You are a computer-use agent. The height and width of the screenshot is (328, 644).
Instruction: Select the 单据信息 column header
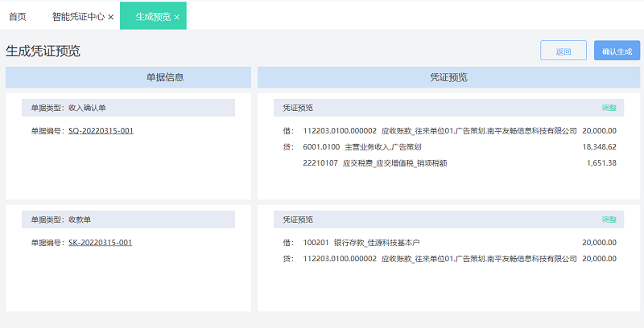128,77
